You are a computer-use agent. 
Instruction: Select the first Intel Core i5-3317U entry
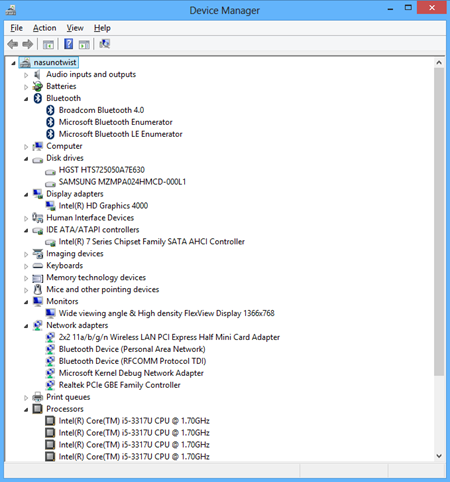point(134,421)
